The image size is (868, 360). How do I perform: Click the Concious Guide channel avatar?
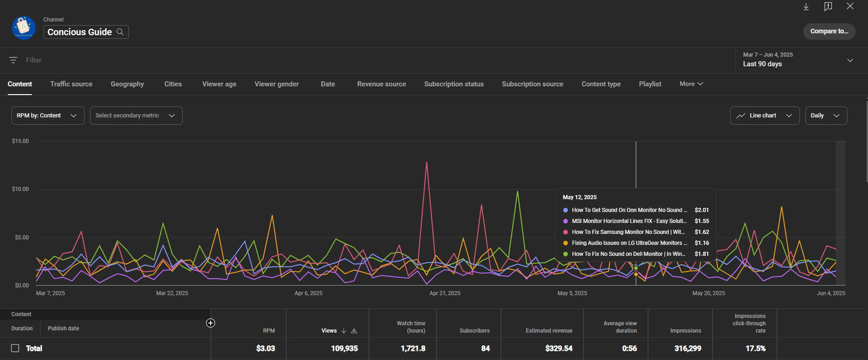pos(24,28)
